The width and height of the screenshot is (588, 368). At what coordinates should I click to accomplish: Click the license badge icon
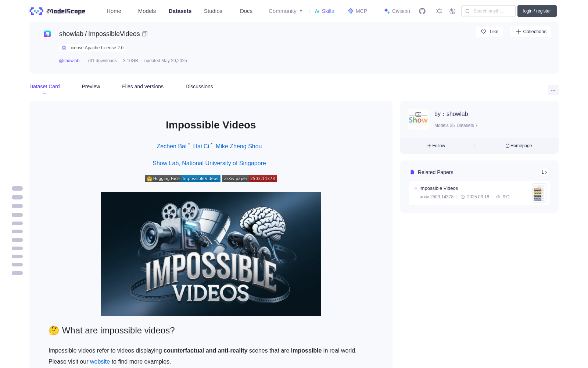(64, 48)
